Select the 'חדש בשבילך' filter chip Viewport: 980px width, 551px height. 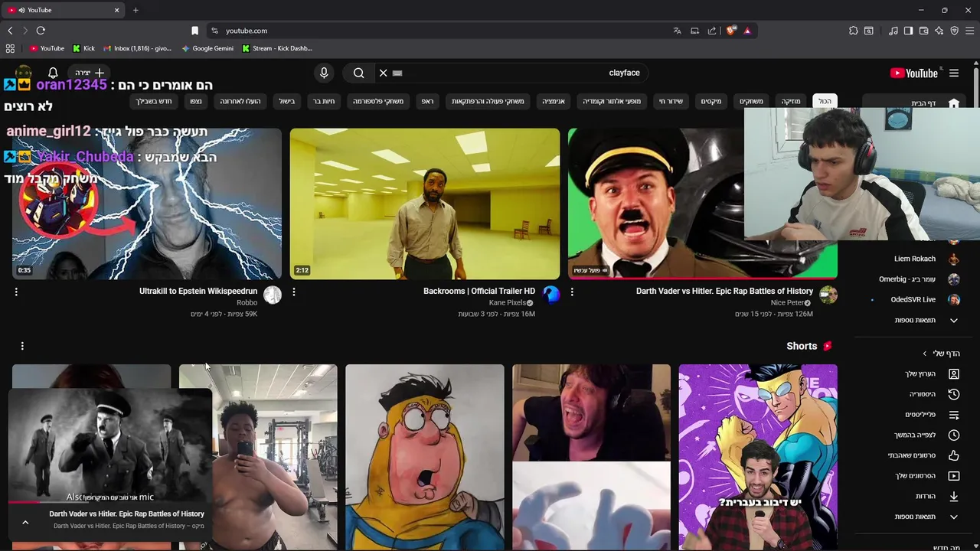coord(155,101)
